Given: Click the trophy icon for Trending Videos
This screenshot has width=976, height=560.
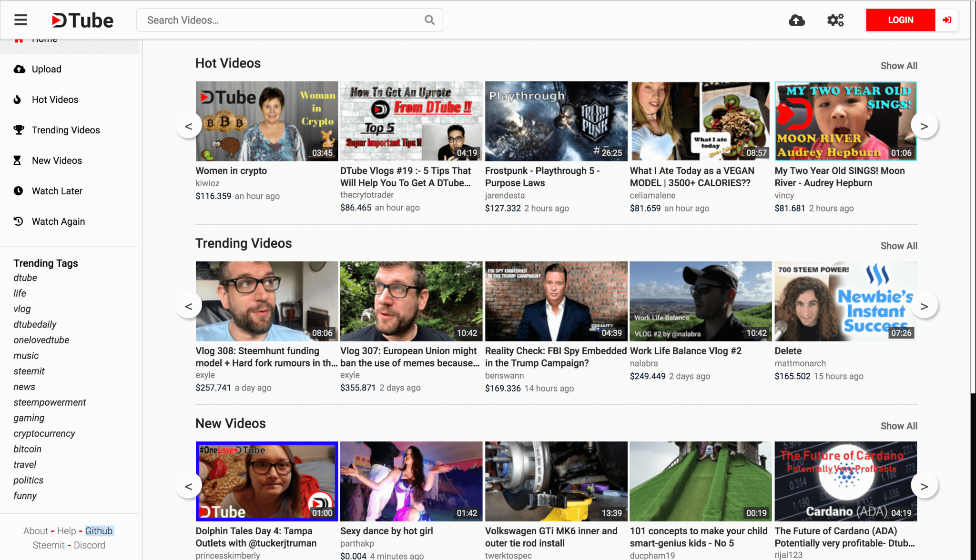Looking at the screenshot, I should tap(19, 130).
